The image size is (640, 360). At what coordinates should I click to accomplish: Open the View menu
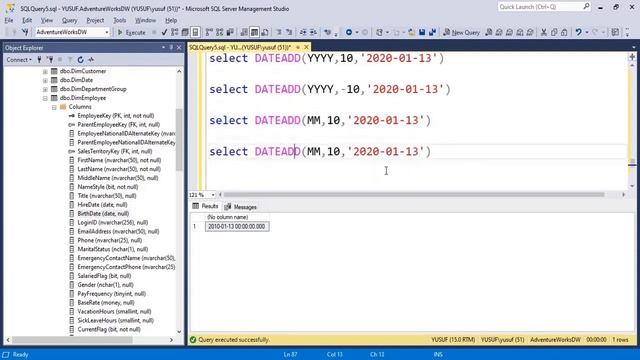(x=47, y=20)
